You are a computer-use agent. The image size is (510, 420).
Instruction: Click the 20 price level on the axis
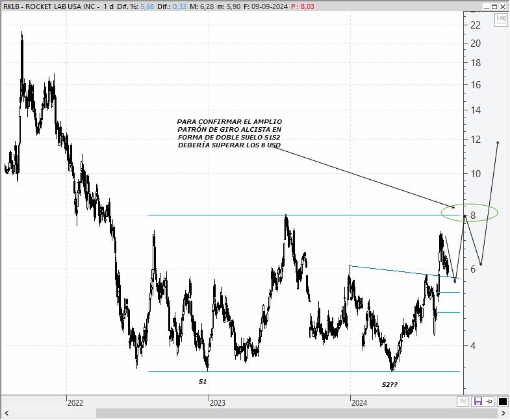tap(476, 43)
